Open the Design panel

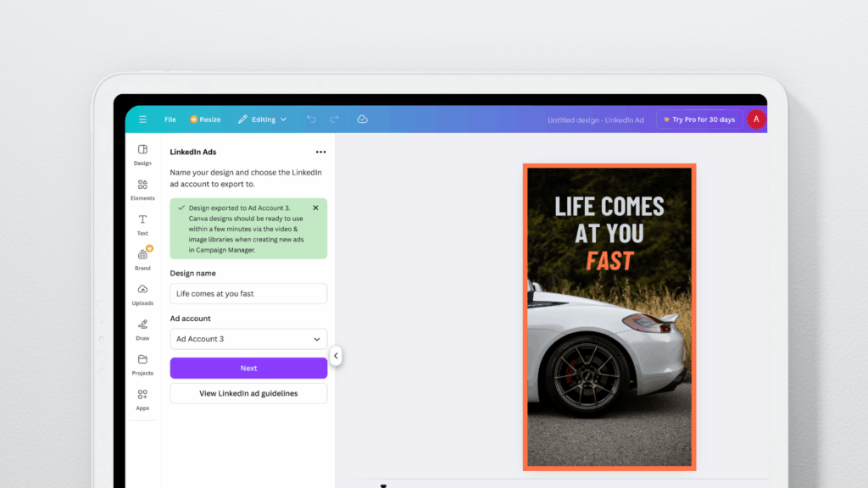click(x=142, y=155)
